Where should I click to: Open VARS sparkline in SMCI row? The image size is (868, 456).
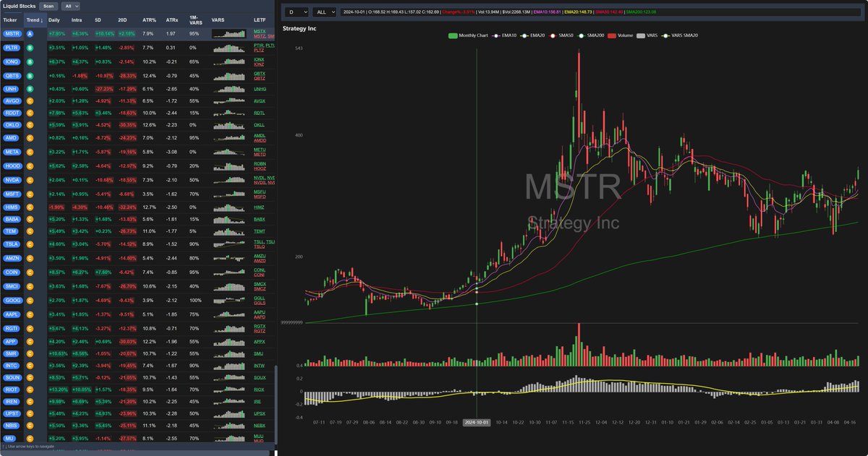click(230, 286)
